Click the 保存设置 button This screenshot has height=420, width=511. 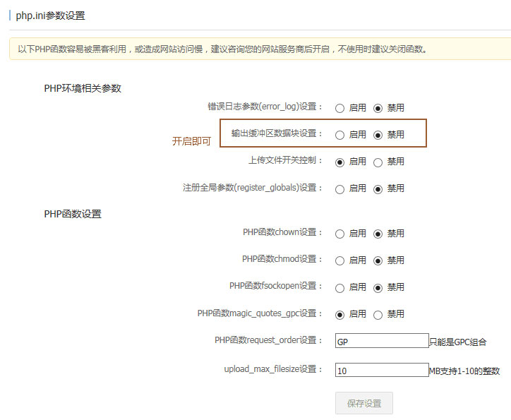[363, 403]
